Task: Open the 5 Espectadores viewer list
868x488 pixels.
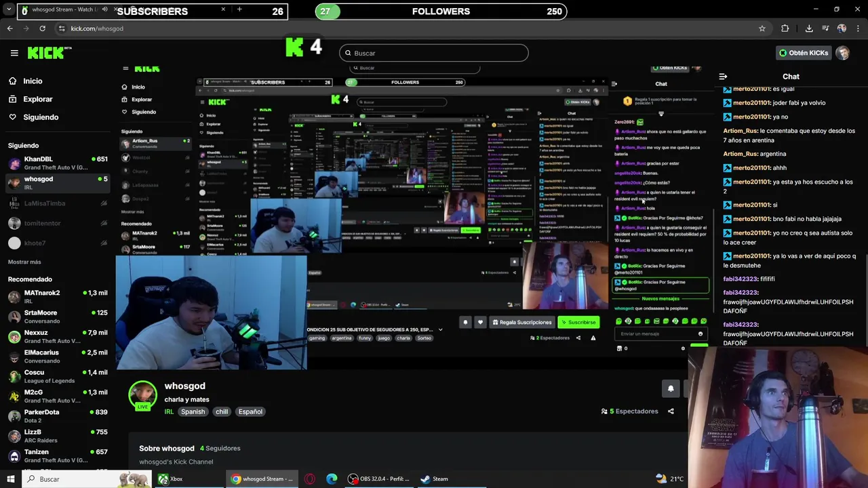Action: click(x=629, y=411)
